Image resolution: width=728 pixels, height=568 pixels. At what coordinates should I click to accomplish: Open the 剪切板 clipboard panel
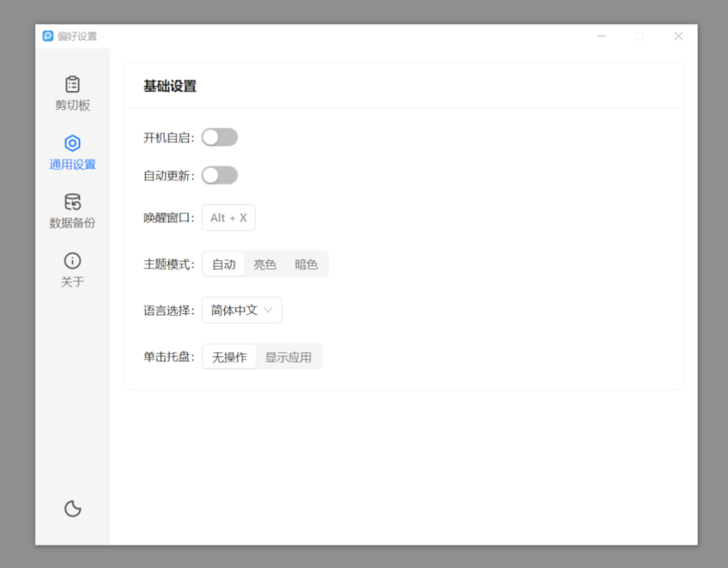(72, 93)
